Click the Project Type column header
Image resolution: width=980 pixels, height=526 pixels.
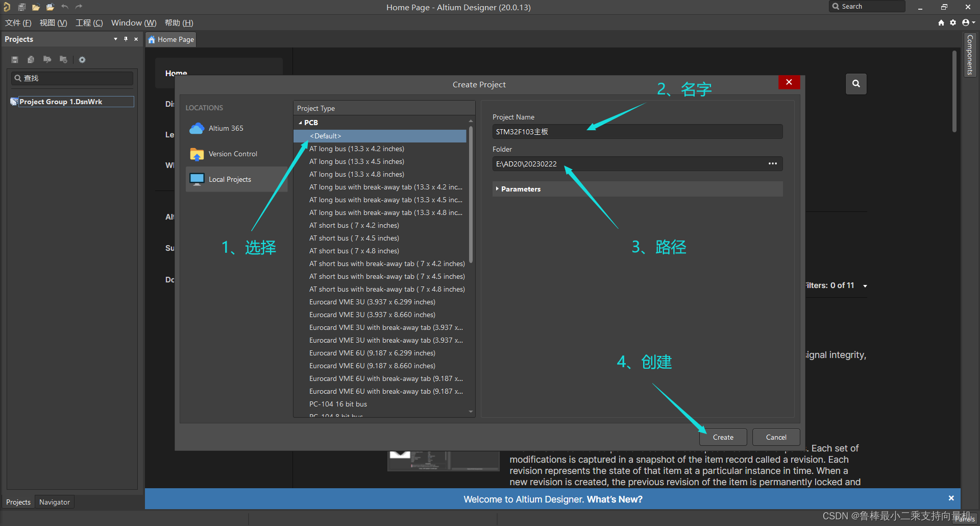384,108
